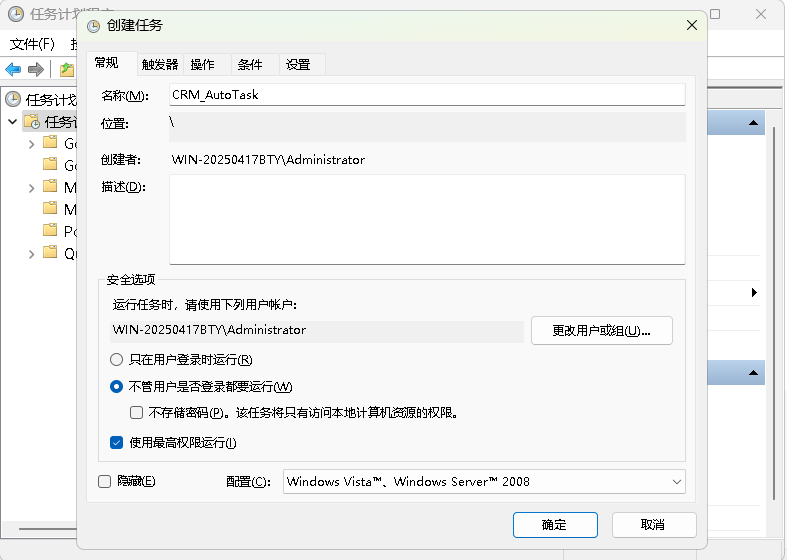Screen dimensions: 787x560
Task: Expand the 'Qu' folder tree chevron
Action: point(32,253)
